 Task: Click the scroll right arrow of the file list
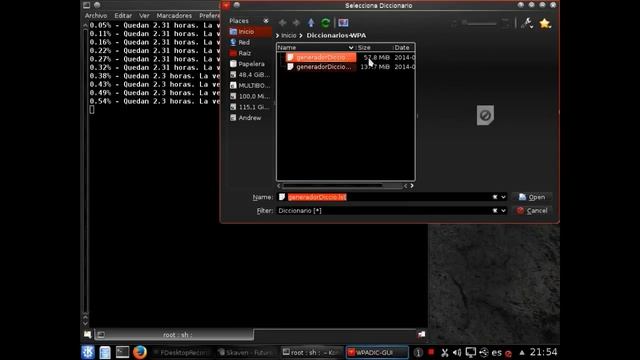pos(412,186)
